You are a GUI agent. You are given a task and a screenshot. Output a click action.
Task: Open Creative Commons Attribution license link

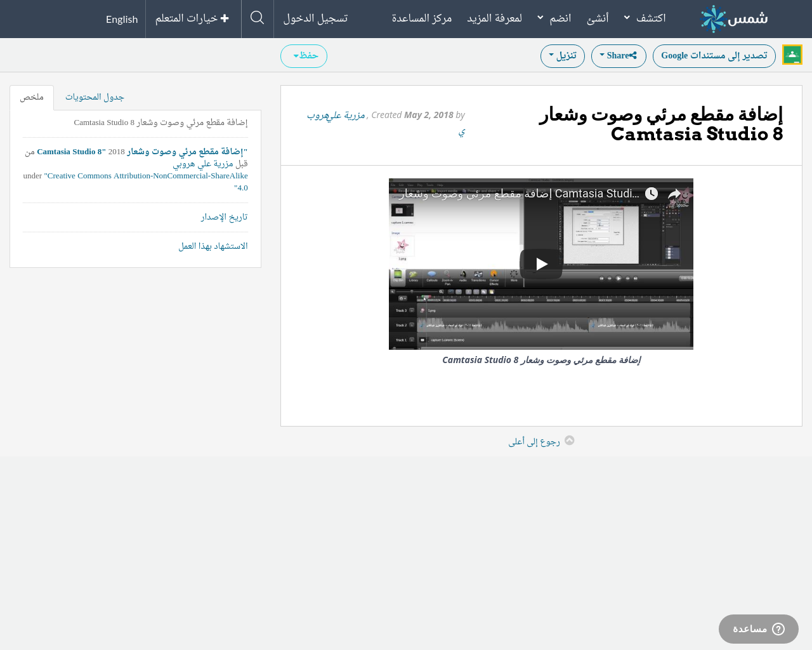(x=145, y=182)
